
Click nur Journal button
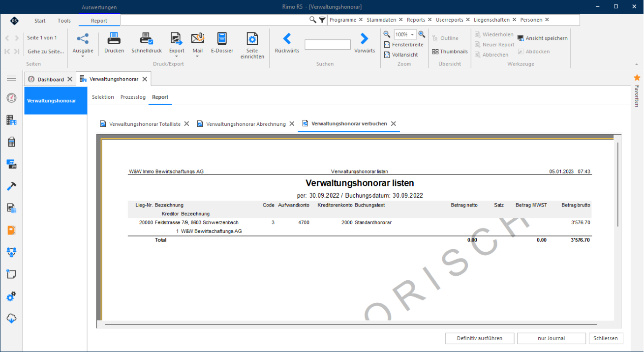coord(551,338)
